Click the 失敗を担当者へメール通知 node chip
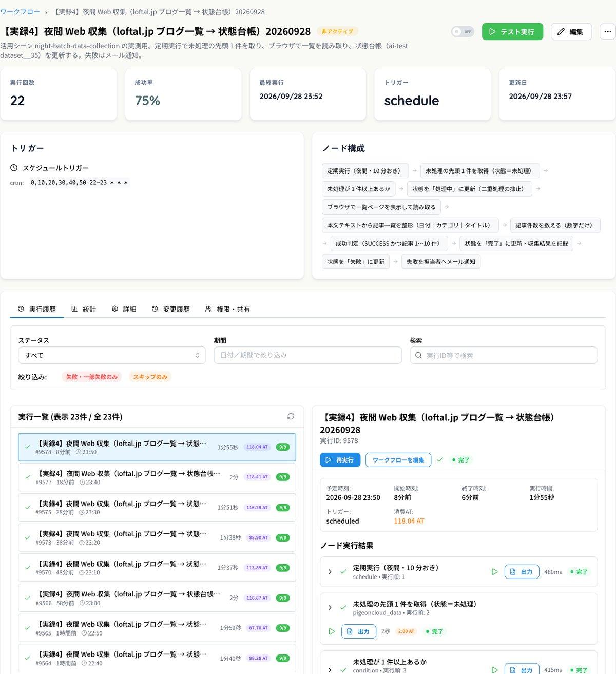The width and height of the screenshot is (616, 674). click(x=441, y=262)
